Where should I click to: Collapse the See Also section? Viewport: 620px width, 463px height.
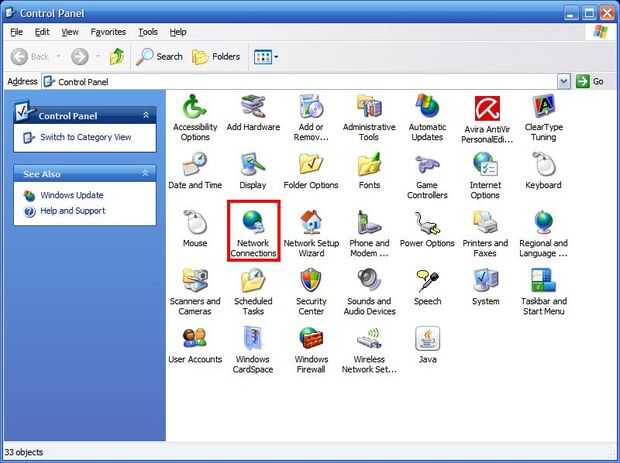tap(145, 173)
